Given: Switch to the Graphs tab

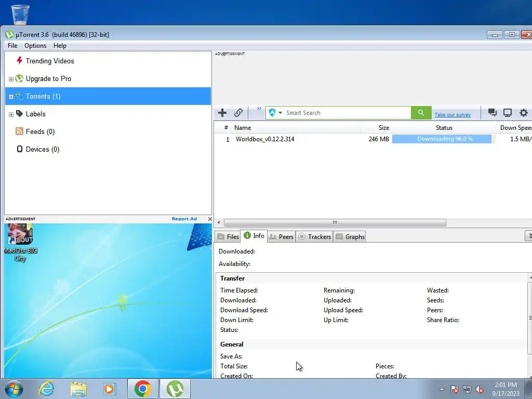Looking at the screenshot, I should [x=350, y=236].
